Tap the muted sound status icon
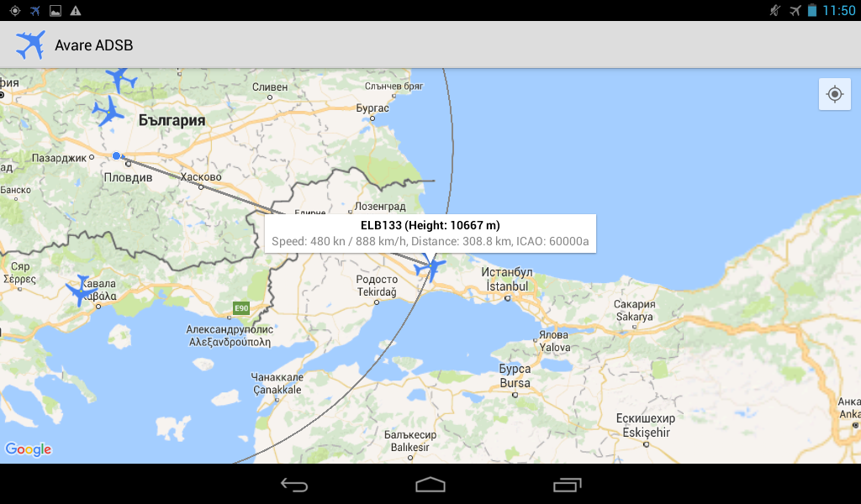 (774, 10)
